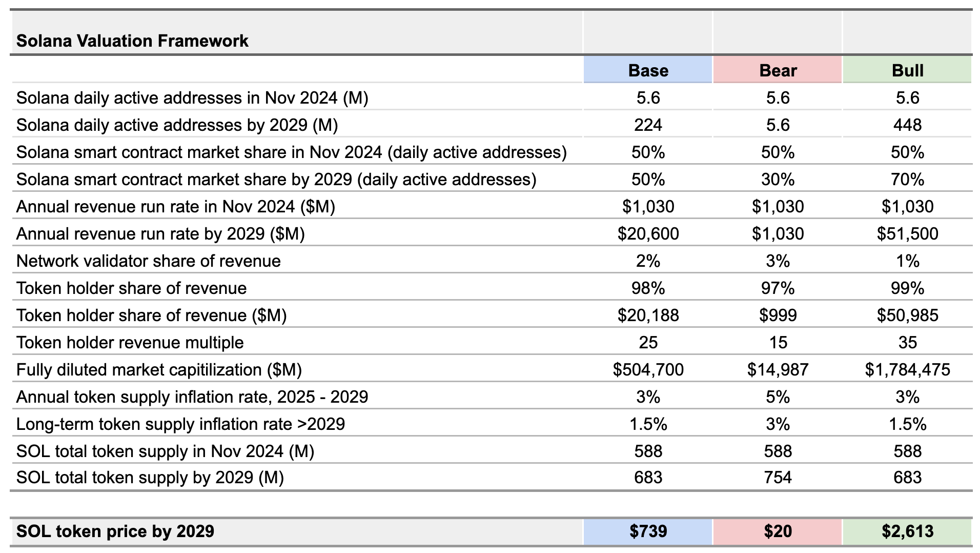
Task: Click the $999 cell
Action: point(778,315)
